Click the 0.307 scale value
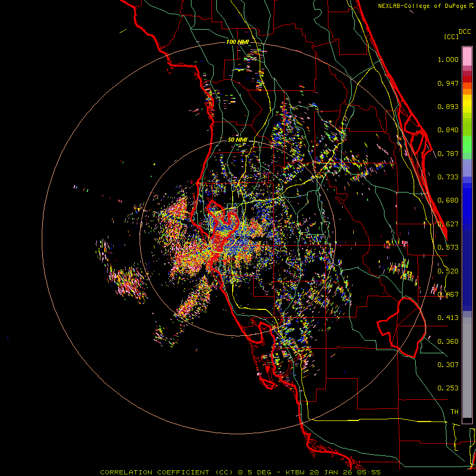This screenshot has height=476, width=476. pos(448,365)
